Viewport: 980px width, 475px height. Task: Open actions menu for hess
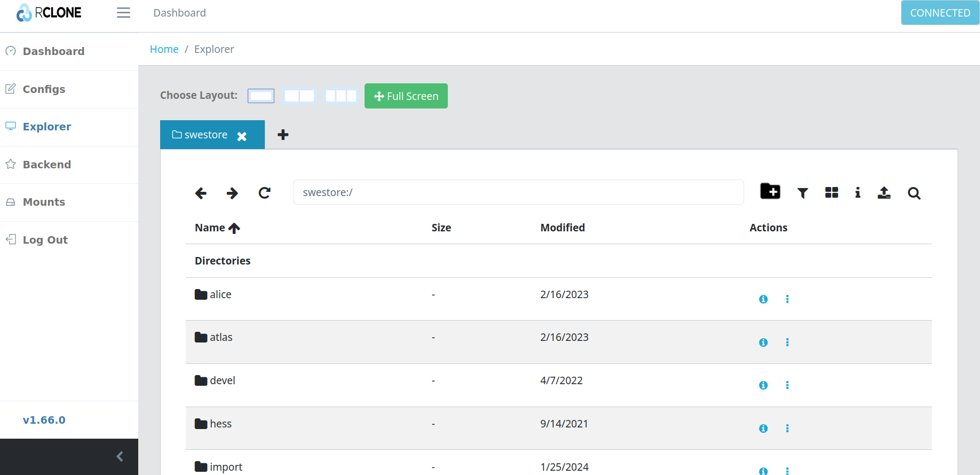787,429
